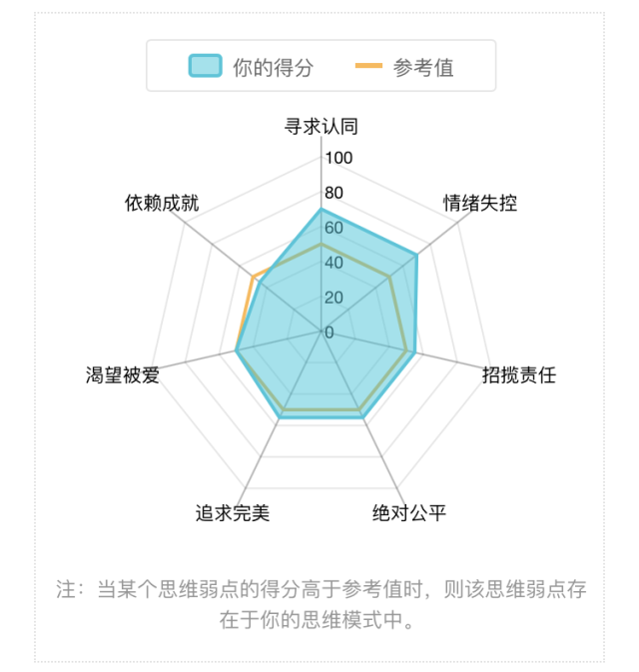Viewport: 639px width, 672px height.
Task: Click the 0 value at the chart center
Action: coord(329,333)
